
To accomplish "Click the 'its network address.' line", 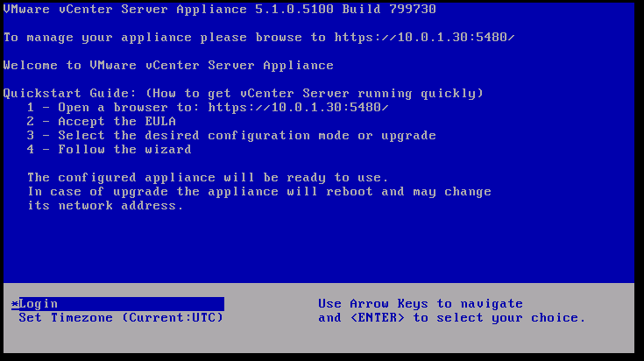I will [105, 205].
